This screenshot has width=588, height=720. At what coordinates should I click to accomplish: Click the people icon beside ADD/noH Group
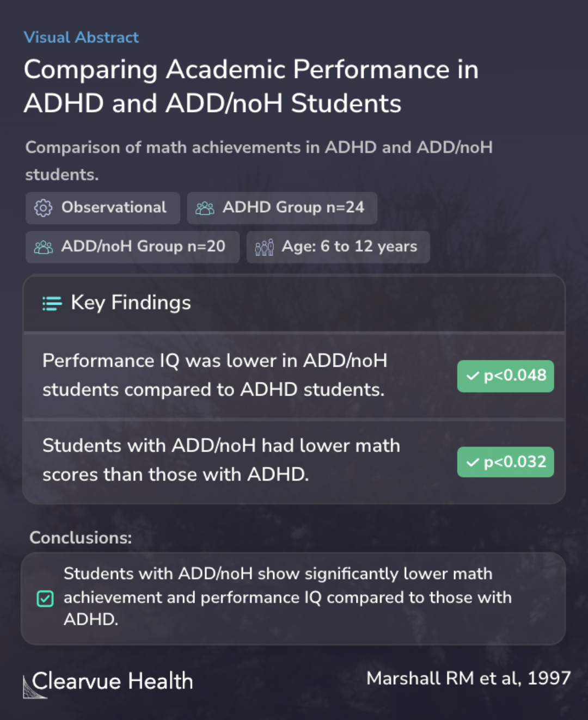[44, 247]
